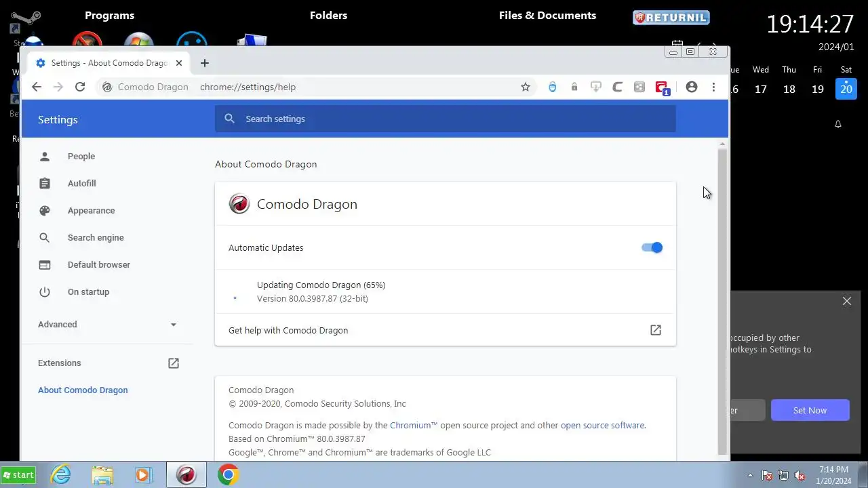Expand the Advanced settings section
The width and height of the screenshot is (868, 488).
point(107,325)
